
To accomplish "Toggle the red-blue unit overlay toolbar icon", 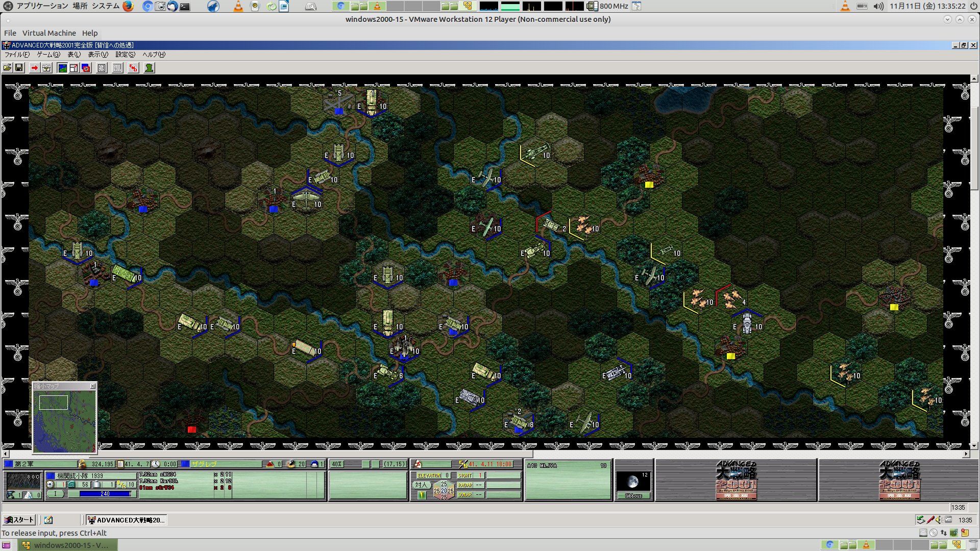I will 86,68.
